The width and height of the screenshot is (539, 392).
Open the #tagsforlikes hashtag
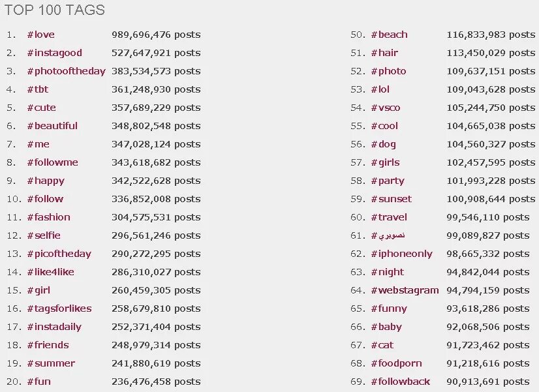(59, 309)
